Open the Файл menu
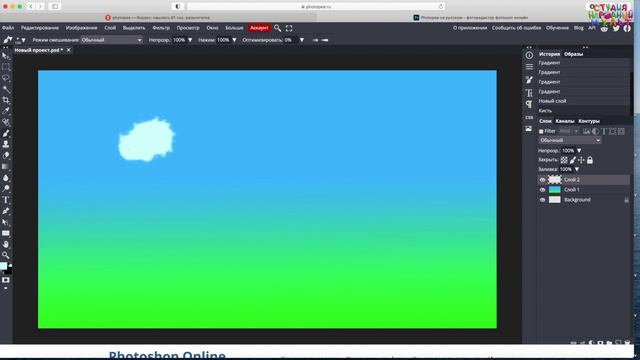Screen dimensions: 640x360 point(8,28)
